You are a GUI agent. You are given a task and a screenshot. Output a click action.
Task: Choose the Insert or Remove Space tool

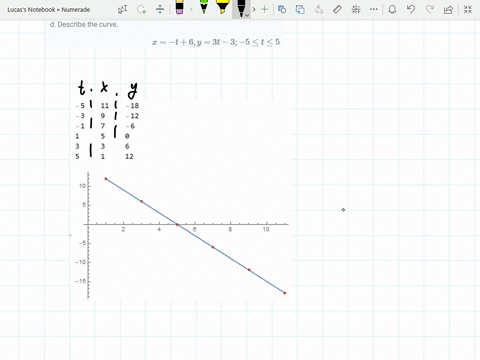[x=160, y=9]
